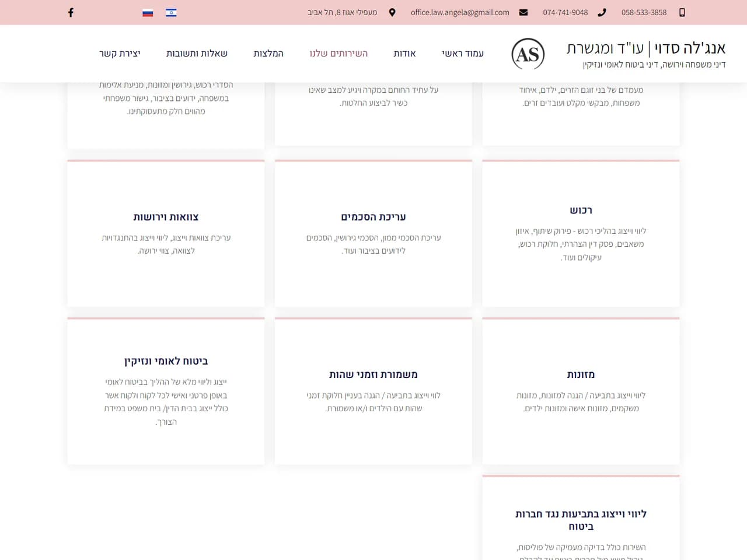Open the עמוד ראשי menu item

[x=463, y=54]
